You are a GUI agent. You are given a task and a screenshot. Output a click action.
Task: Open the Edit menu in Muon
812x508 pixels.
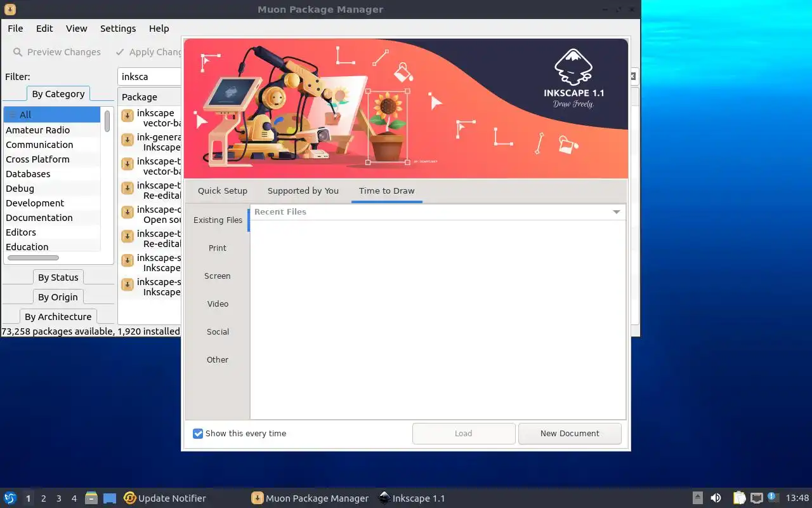pos(44,29)
